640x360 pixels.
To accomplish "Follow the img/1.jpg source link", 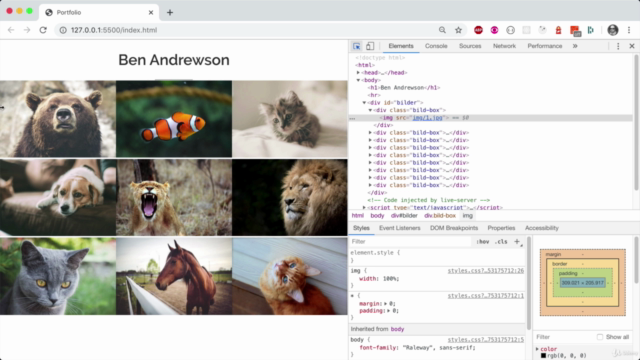I will click(427, 118).
